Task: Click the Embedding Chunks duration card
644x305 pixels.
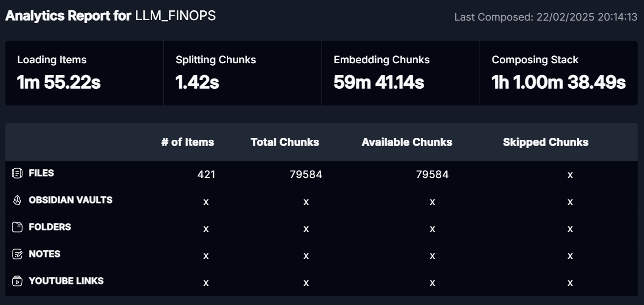Action: pos(401,73)
